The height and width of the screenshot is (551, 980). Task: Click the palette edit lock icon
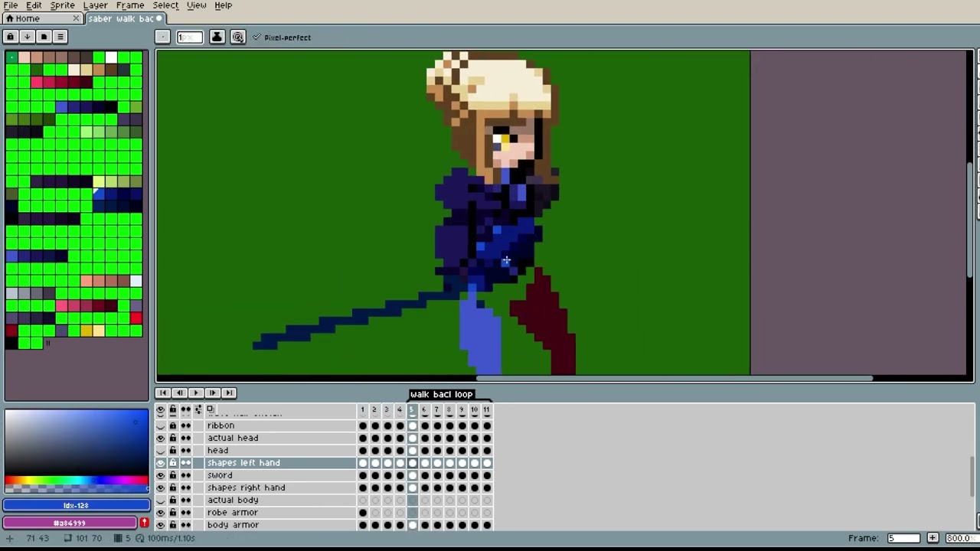coord(11,37)
